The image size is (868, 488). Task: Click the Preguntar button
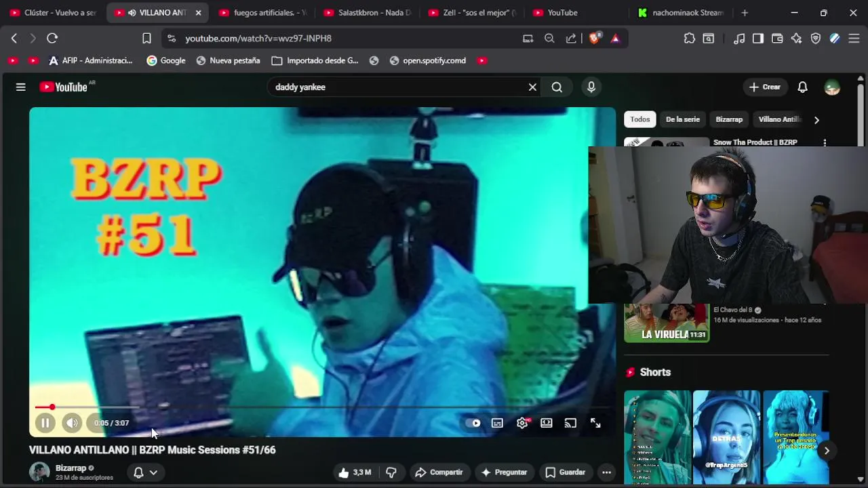tap(503, 472)
